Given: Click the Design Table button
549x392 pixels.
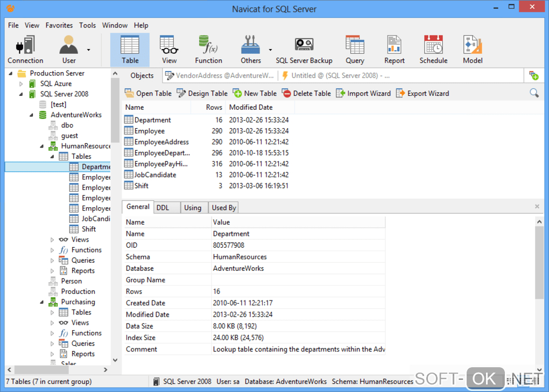Looking at the screenshot, I should (x=202, y=93).
